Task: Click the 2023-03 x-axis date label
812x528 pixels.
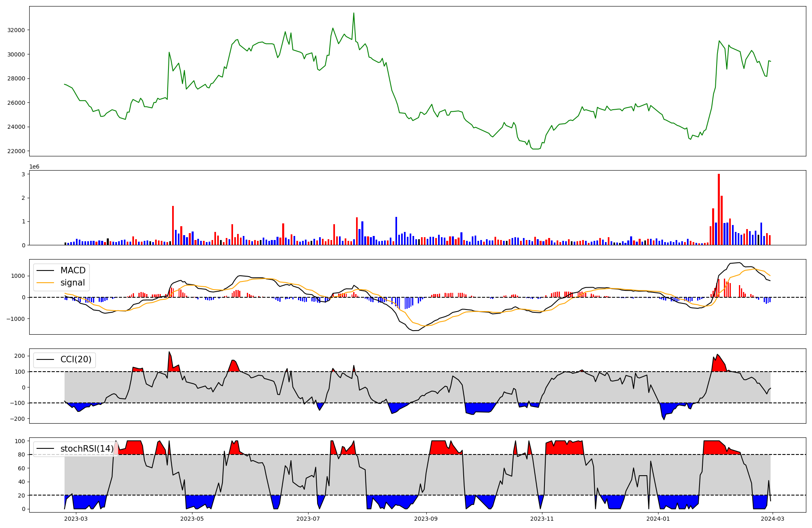Action: pos(76,519)
